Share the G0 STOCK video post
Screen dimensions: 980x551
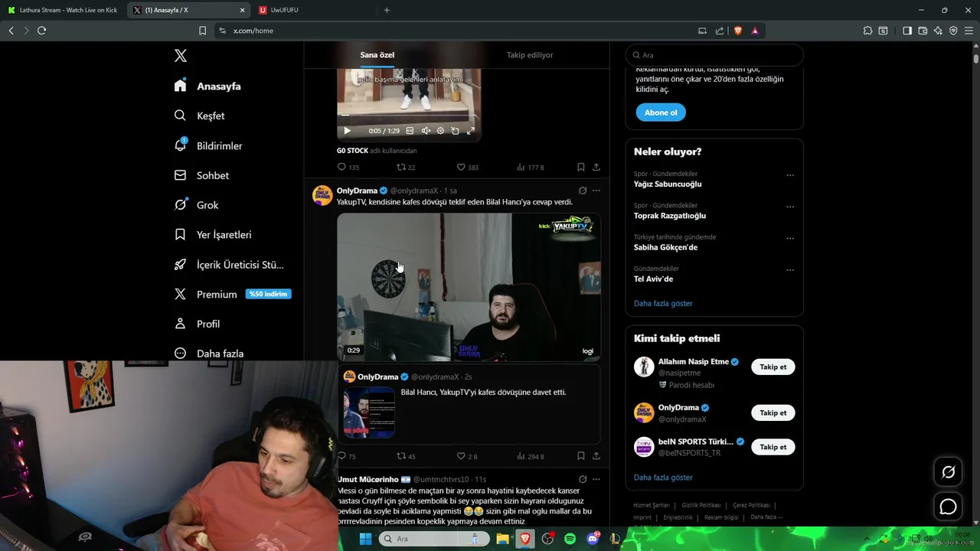point(596,167)
